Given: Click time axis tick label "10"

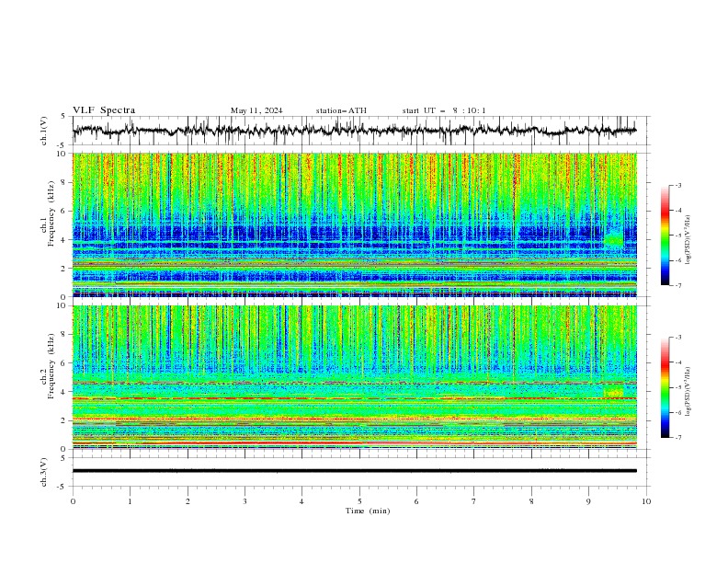Looking at the screenshot, I should tap(646, 501).
